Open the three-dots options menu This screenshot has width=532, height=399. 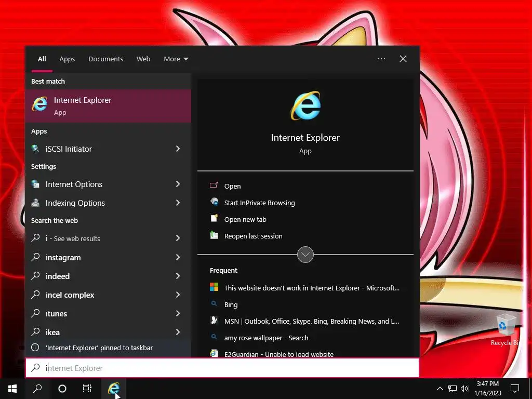[x=381, y=59]
